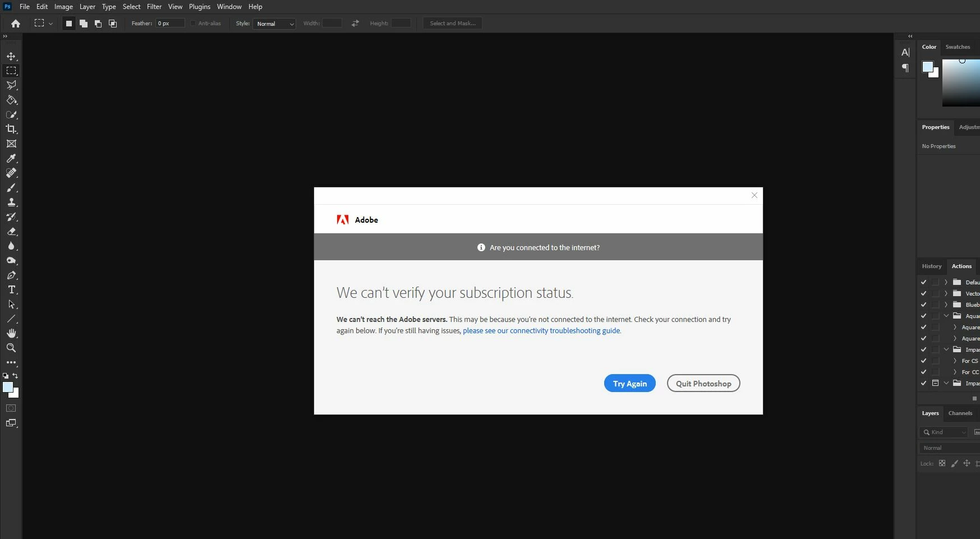This screenshot has width=980, height=539.
Task: Select the Eraser tool
Action: click(11, 231)
